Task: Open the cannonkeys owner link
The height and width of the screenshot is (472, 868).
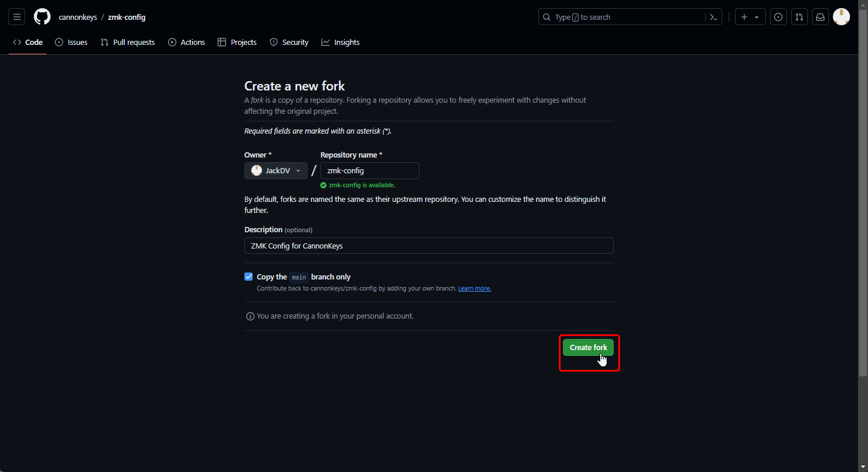Action: [x=78, y=17]
